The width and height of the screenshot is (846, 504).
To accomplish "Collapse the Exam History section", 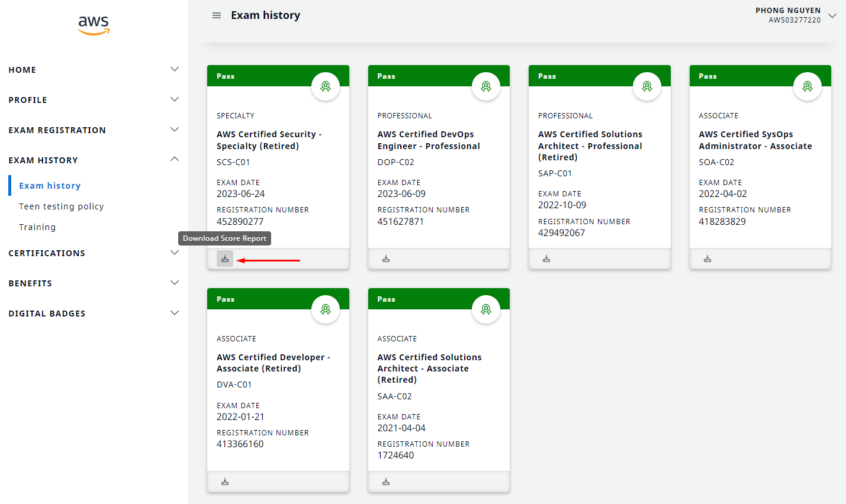I will (x=175, y=160).
